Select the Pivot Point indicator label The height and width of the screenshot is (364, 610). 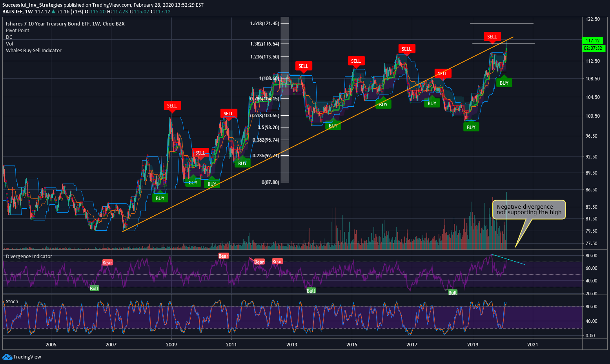coord(18,31)
